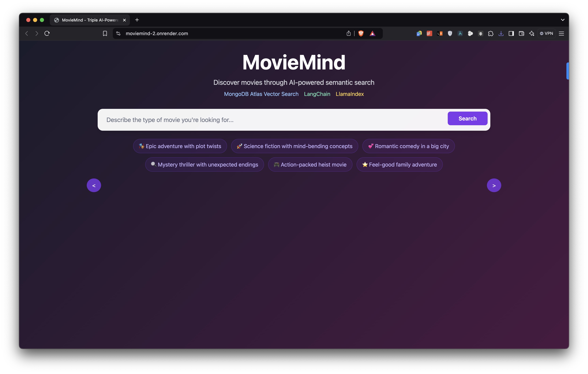Screen dimensions: 588x374
Task: Choose 'Action-packed heist movie' suggestion chip
Action: tap(310, 164)
